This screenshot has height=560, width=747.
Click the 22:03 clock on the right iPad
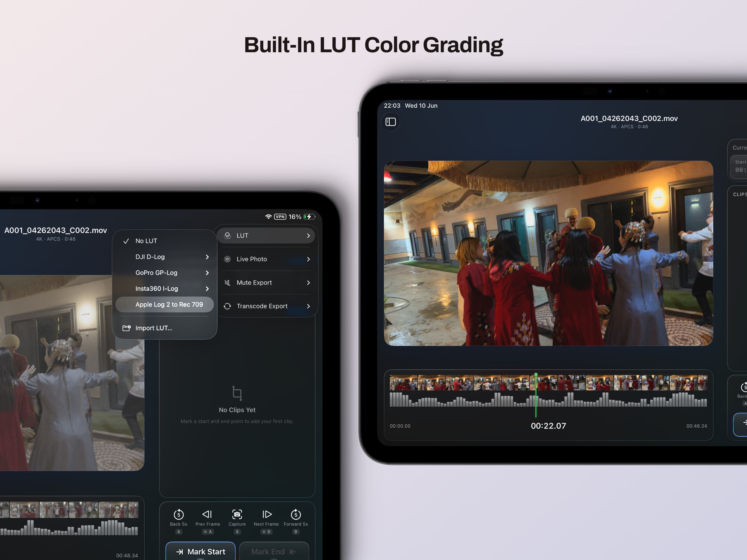(392, 106)
